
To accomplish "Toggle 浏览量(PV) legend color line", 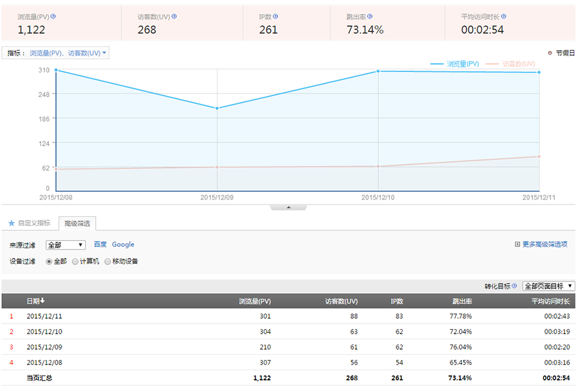I will click(437, 64).
